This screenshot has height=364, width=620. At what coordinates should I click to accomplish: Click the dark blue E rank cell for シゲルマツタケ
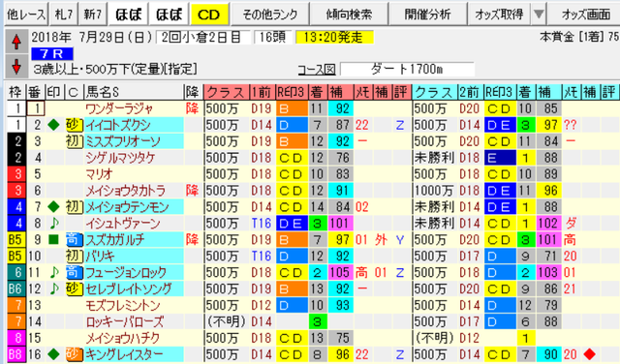point(500,158)
